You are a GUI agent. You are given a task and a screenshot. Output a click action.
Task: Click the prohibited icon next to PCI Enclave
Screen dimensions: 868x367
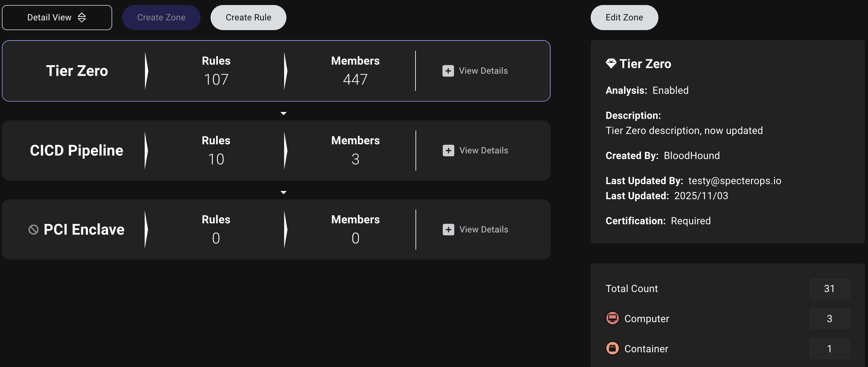click(x=33, y=229)
